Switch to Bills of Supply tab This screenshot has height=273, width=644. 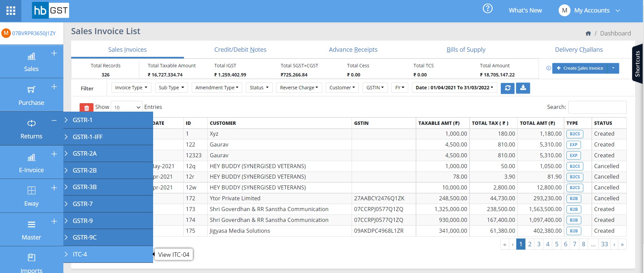pos(466,50)
